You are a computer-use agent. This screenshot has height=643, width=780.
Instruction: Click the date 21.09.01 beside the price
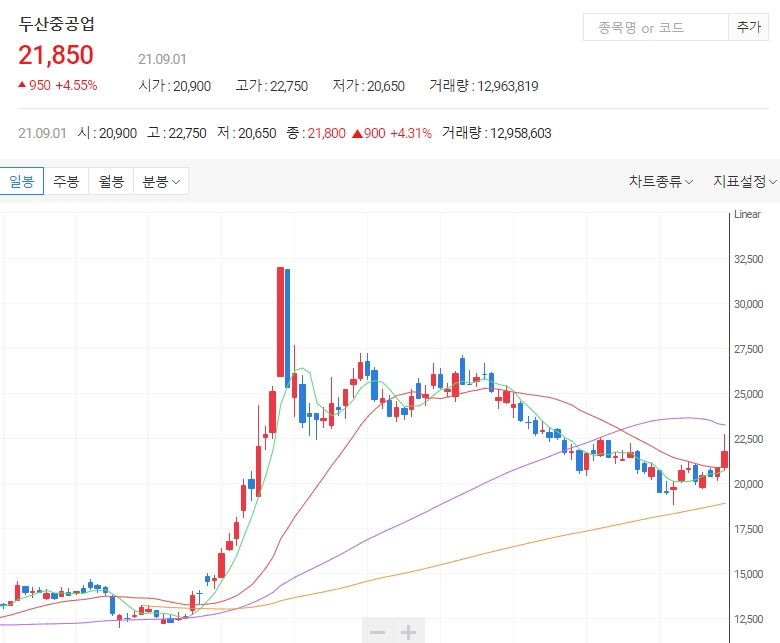point(162,60)
